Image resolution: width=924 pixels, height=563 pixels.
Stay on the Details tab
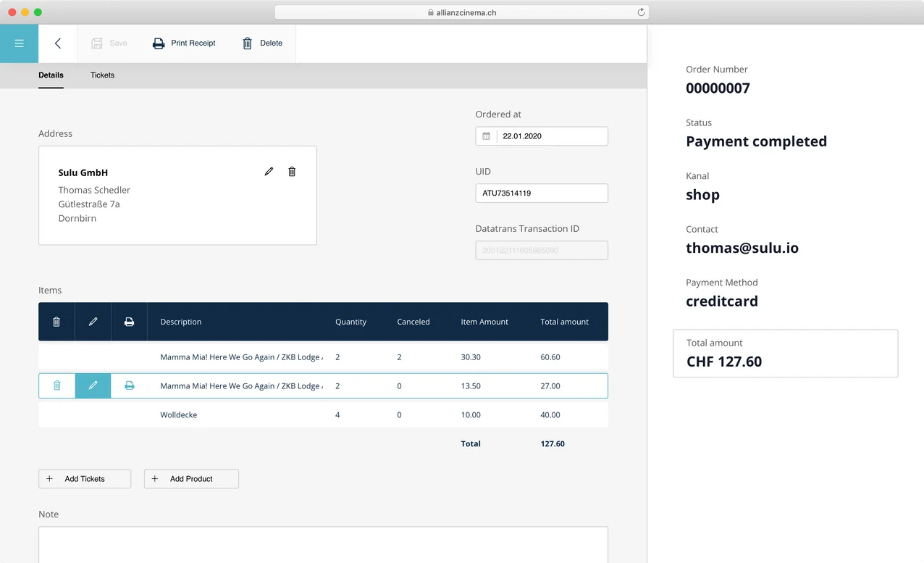click(51, 75)
